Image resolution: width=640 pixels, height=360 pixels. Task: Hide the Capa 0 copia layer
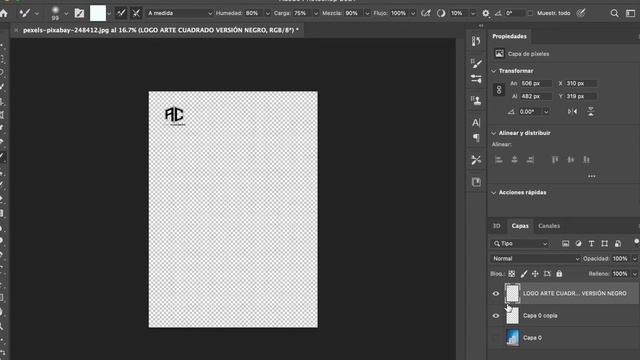coord(496,316)
